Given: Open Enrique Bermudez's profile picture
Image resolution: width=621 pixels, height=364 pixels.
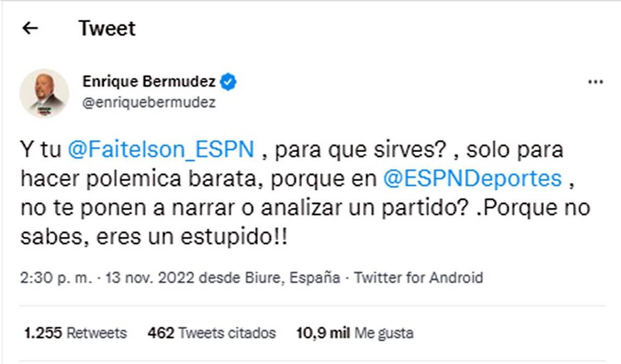Looking at the screenshot, I should 46,91.
